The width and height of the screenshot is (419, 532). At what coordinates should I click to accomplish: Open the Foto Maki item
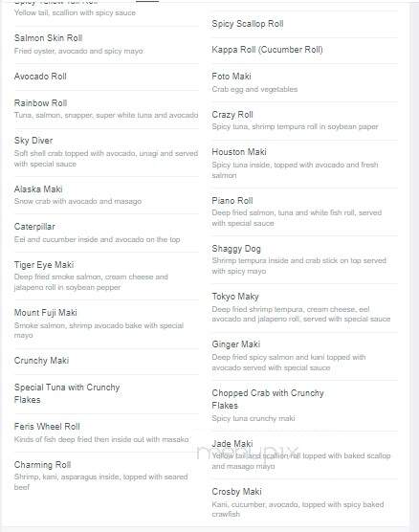[x=232, y=77]
